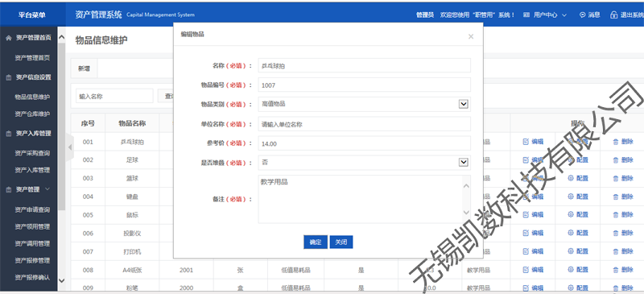Open 资产采购查询 in the sidebar
Image resolution: width=644 pixels, height=294 pixels.
(32, 153)
